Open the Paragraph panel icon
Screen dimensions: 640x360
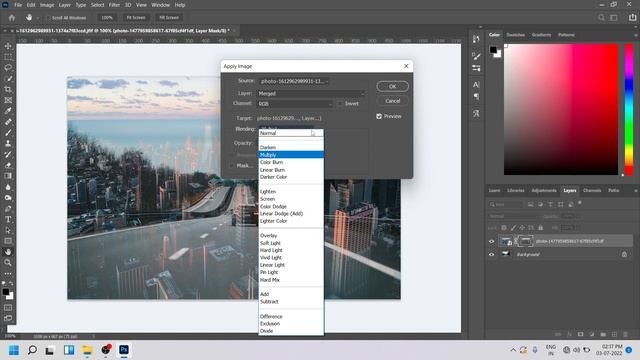point(476,97)
